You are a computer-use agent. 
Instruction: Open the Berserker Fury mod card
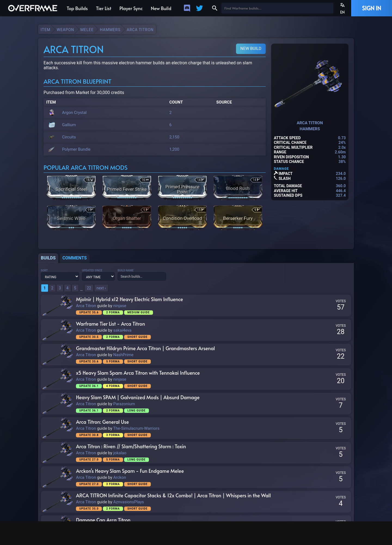click(238, 217)
